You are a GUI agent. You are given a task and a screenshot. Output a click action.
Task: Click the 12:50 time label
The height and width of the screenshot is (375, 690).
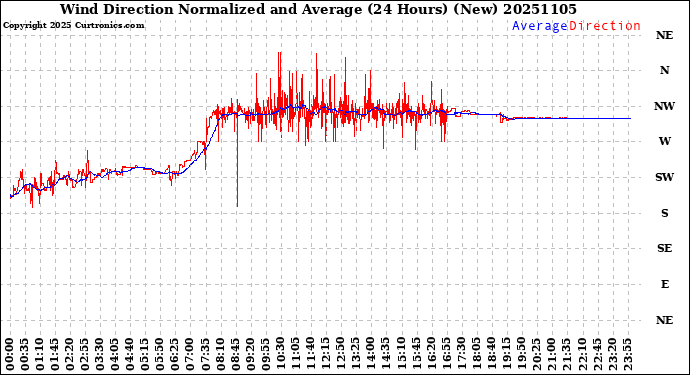[341, 355]
